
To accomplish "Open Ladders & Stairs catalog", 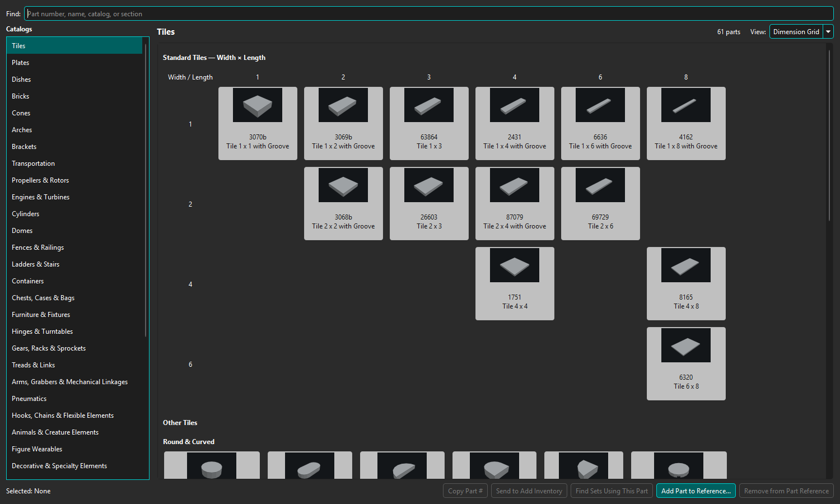I will pos(74,264).
